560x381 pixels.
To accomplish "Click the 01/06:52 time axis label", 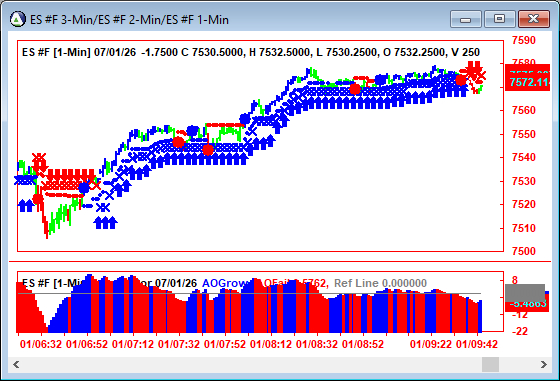I will 87,344.
